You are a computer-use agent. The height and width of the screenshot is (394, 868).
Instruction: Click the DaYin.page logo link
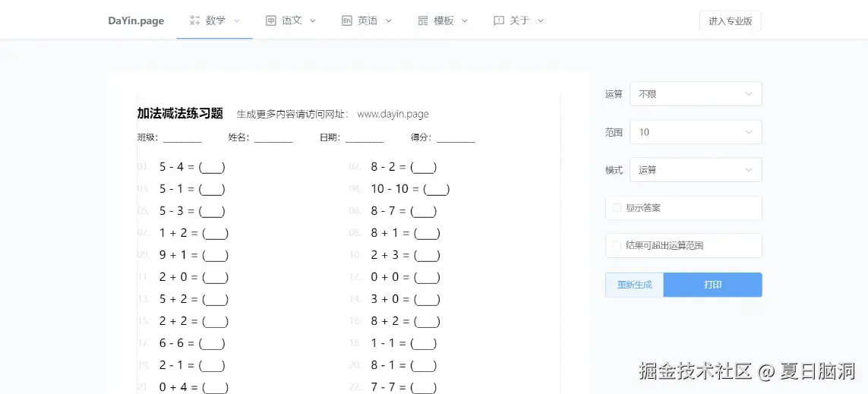click(136, 21)
